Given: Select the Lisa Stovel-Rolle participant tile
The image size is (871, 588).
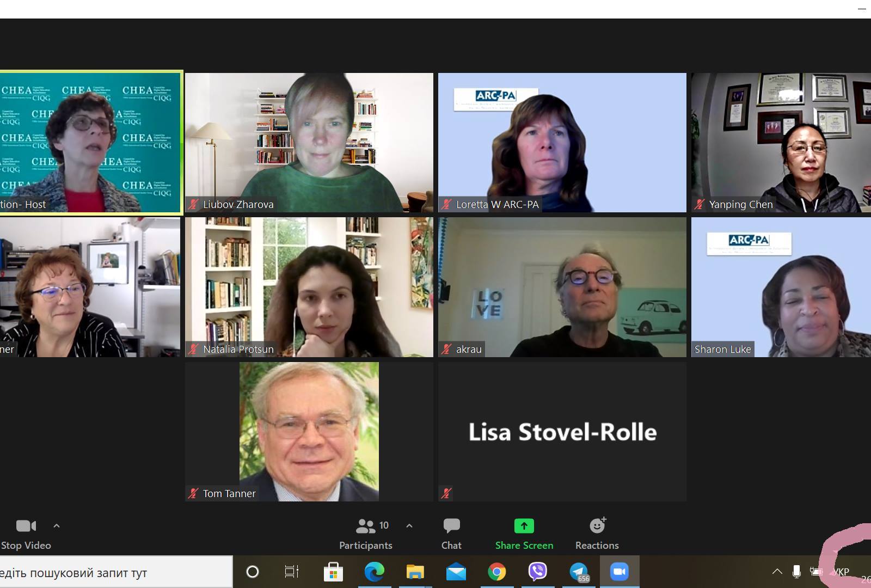Looking at the screenshot, I should 562,432.
